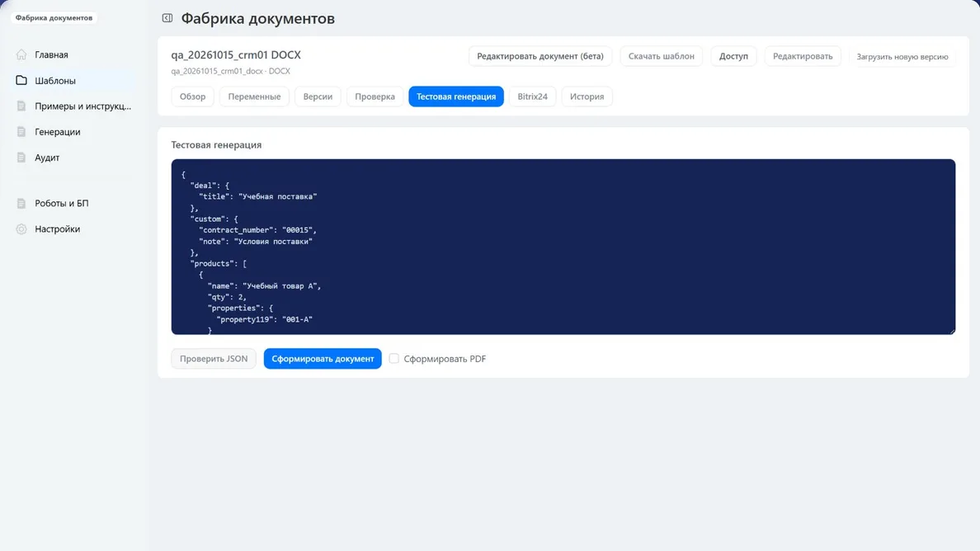Select the Тестовая генерация tab
Viewport: 980px width, 551px height.
click(455, 97)
